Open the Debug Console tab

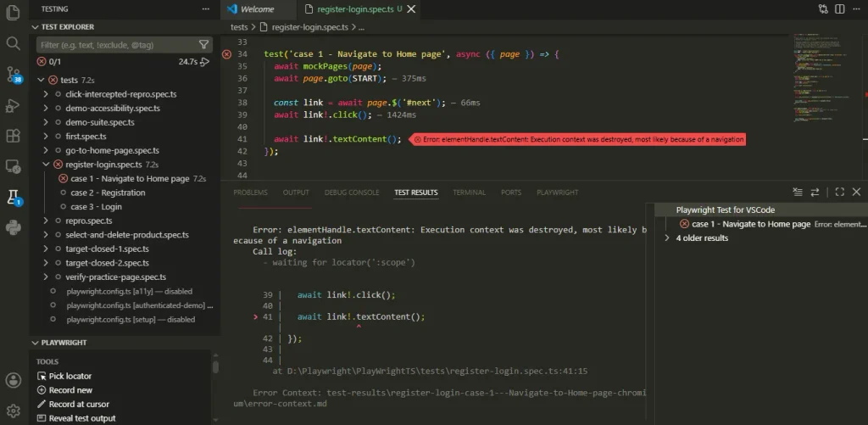click(352, 193)
